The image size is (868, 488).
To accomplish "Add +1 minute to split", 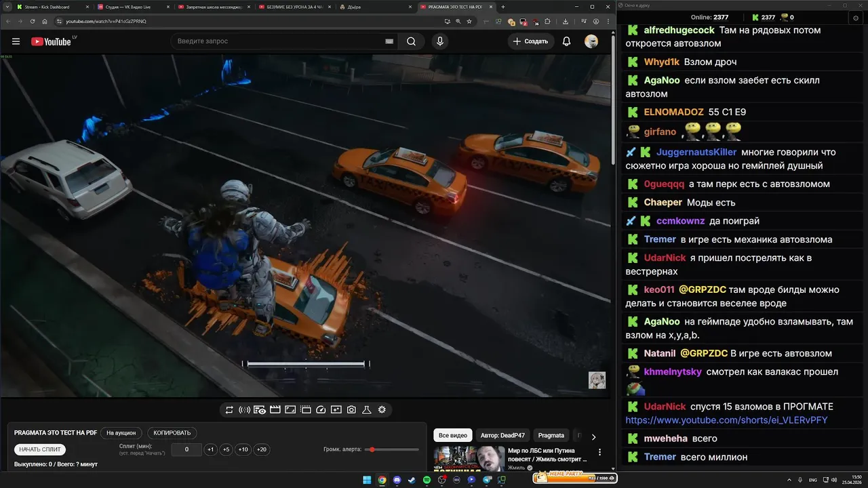I will point(211,449).
